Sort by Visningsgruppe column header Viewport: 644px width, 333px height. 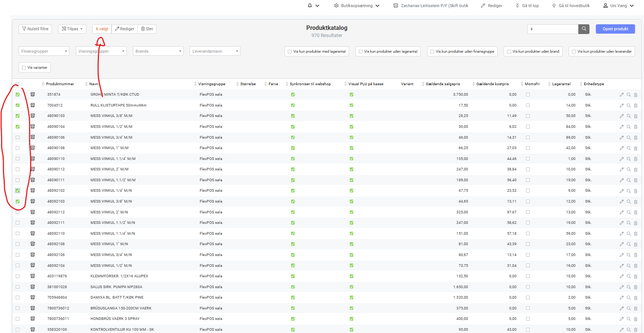tap(212, 84)
